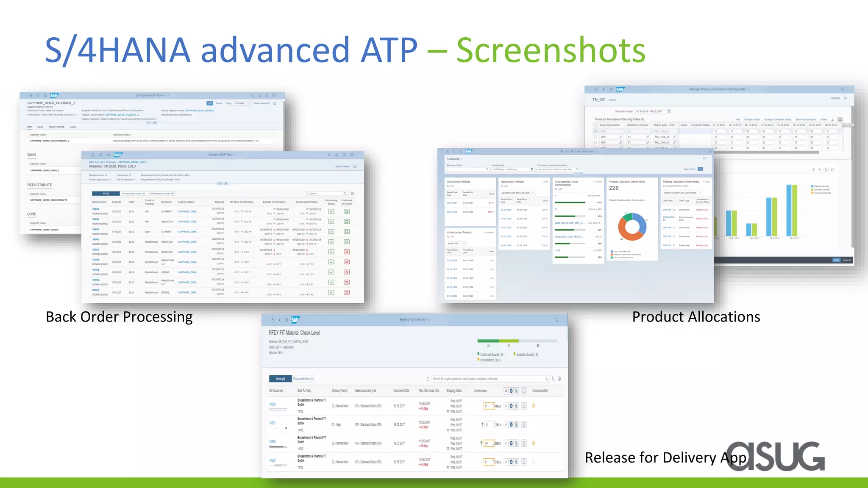
Task: Pin the header in Monitor BOP Run
Action: [227, 183]
